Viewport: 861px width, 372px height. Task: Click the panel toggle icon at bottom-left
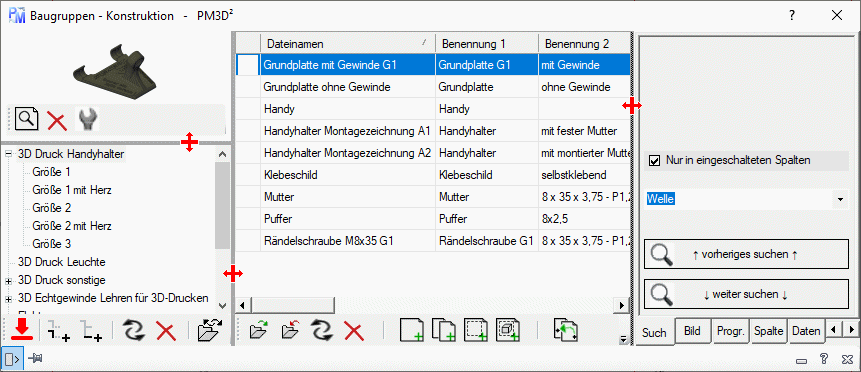(x=13, y=359)
